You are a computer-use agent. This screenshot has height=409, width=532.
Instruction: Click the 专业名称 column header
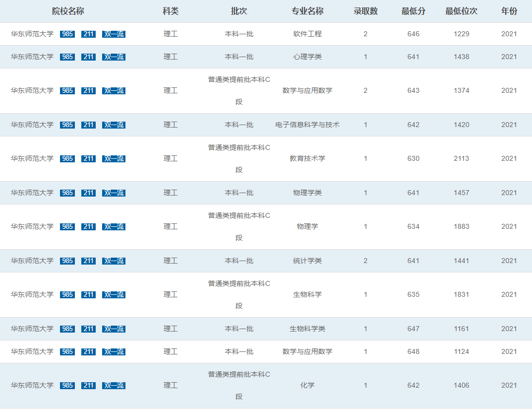pos(307,11)
